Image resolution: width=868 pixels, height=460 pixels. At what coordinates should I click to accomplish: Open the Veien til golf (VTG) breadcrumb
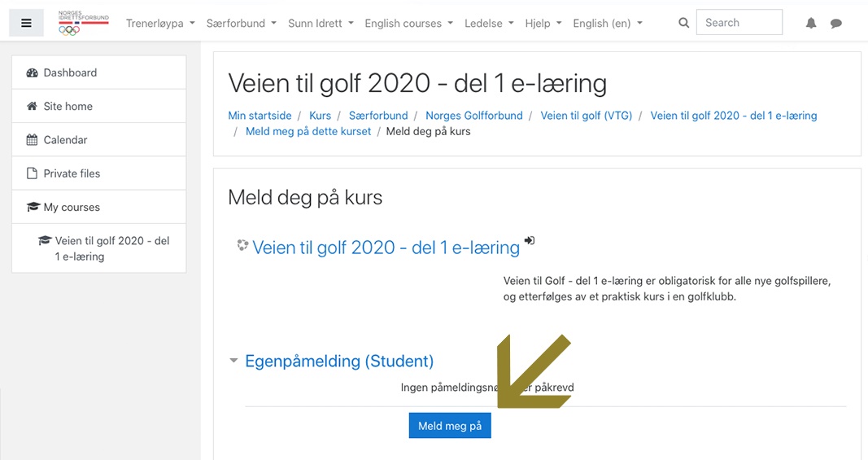tap(587, 116)
